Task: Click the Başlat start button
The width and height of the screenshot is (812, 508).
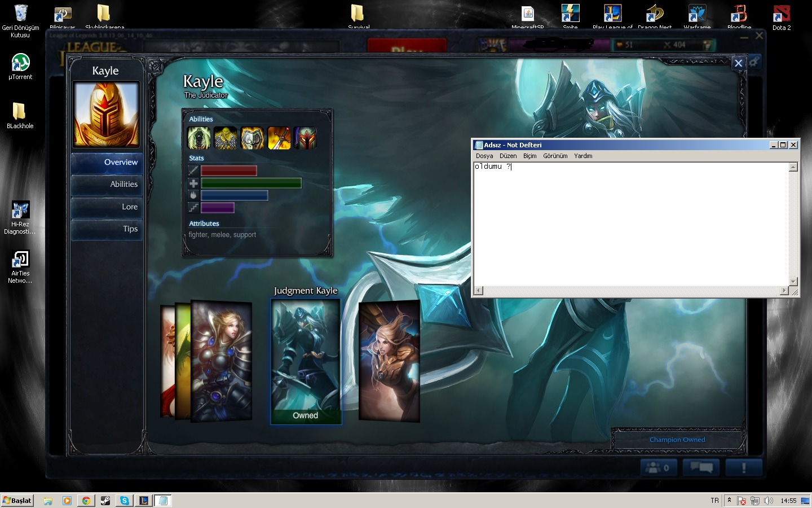Action: (17, 501)
